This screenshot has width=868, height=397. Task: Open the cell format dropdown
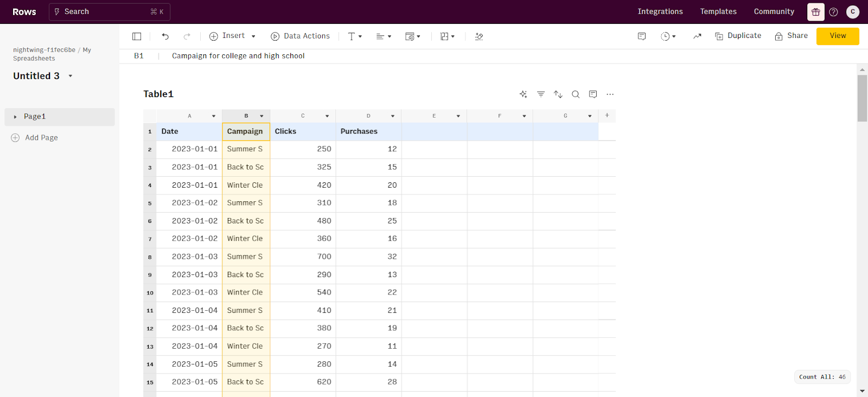pos(413,36)
